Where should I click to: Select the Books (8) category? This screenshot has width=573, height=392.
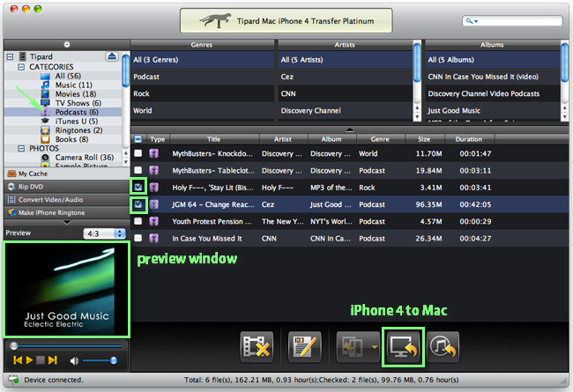71,139
